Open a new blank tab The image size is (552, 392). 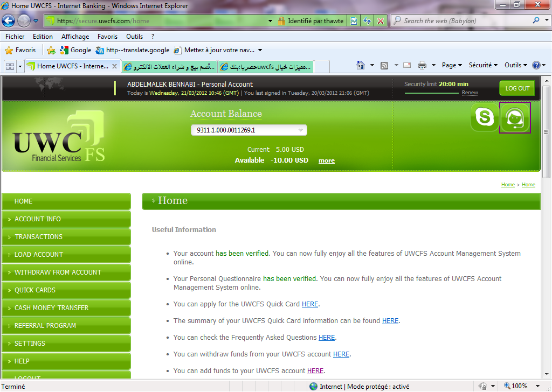[322, 66]
